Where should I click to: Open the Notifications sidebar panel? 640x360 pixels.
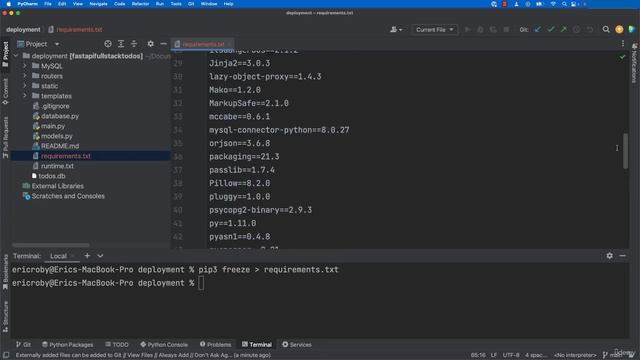click(634, 63)
